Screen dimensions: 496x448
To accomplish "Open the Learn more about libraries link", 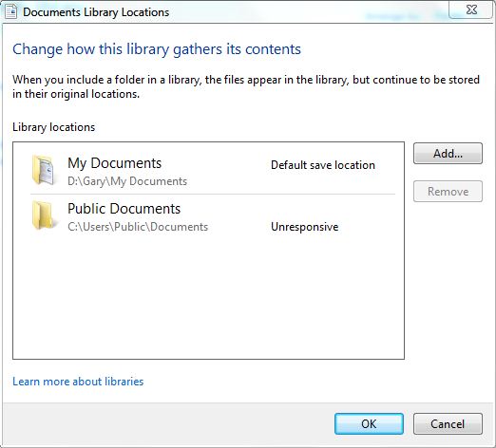I will (78, 382).
